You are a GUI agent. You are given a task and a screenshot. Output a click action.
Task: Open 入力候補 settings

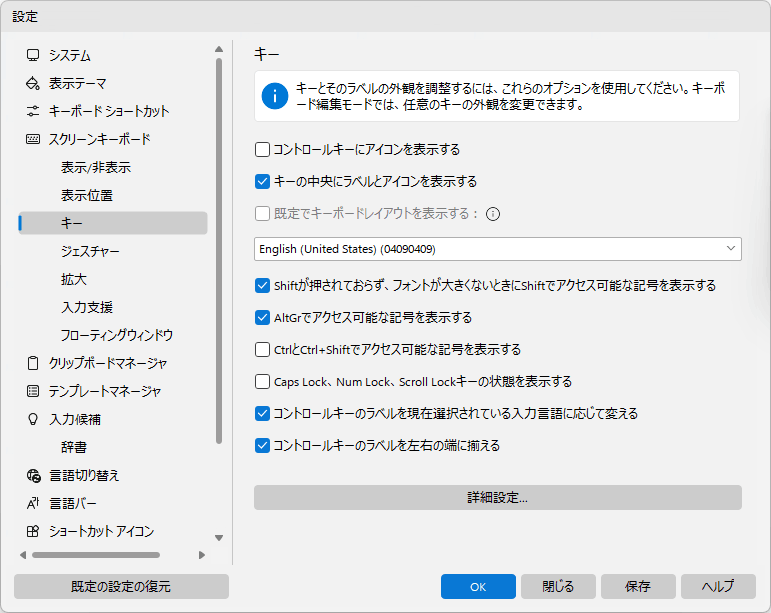click(75, 420)
